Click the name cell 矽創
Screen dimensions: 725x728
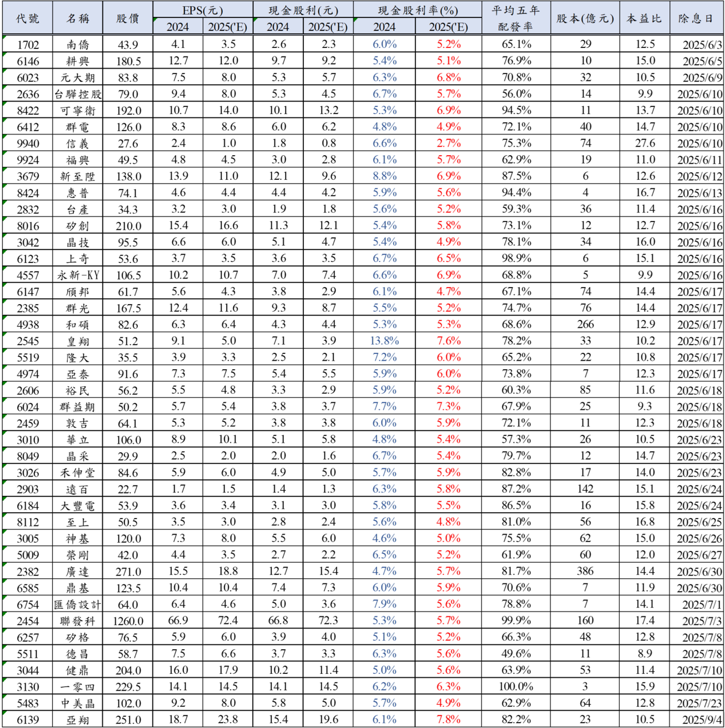pos(78,226)
